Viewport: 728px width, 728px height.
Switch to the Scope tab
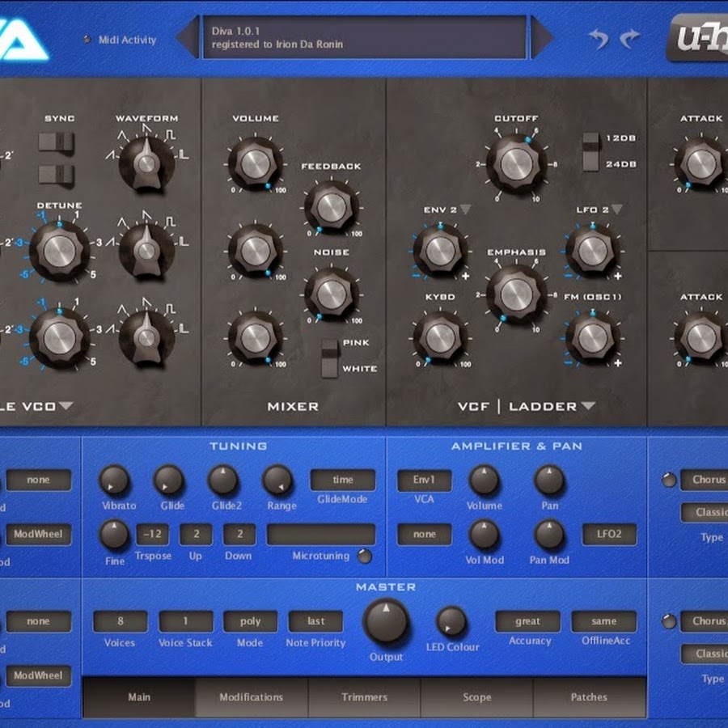point(476,697)
